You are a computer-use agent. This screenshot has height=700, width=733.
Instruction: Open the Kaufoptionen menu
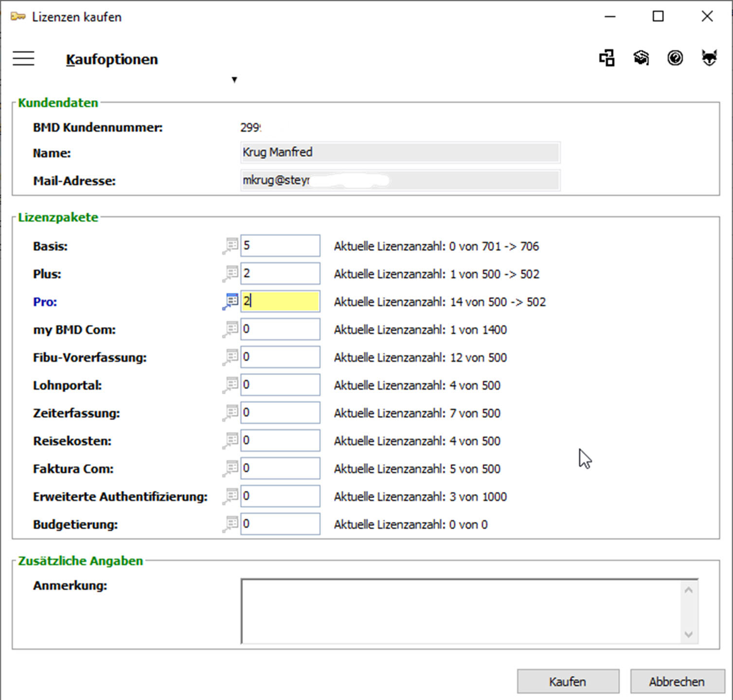point(112,59)
